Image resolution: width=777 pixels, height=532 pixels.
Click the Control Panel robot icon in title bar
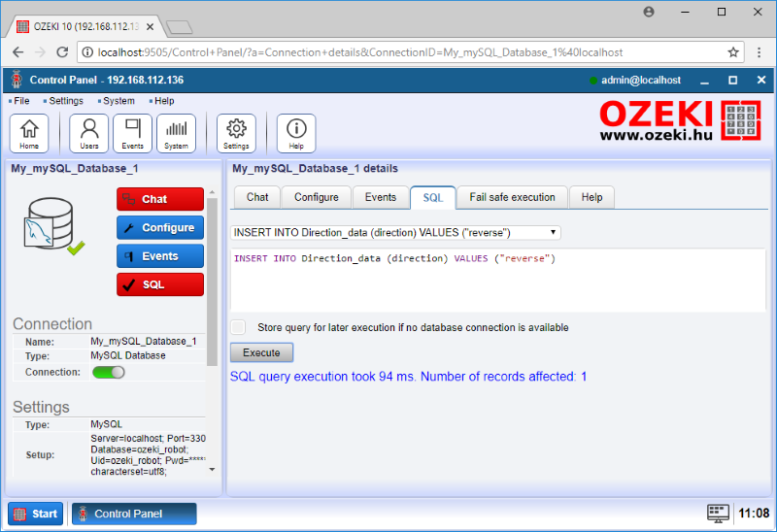[17, 80]
